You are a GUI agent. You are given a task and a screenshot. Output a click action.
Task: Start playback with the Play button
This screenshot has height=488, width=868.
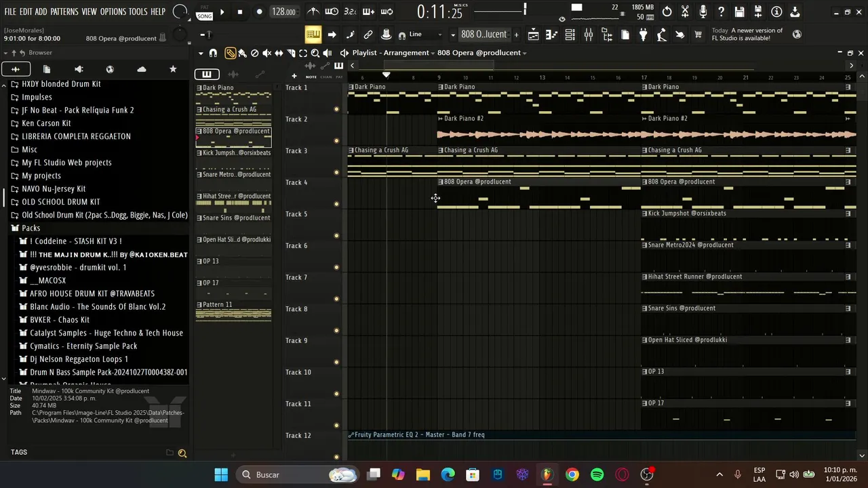point(222,12)
